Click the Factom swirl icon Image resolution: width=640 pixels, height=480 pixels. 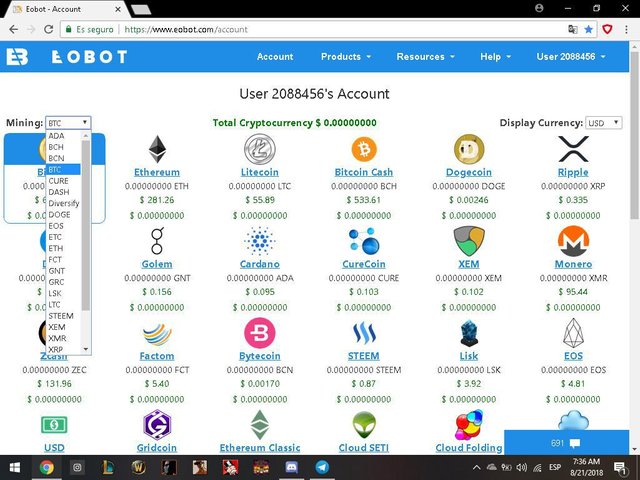(157, 334)
